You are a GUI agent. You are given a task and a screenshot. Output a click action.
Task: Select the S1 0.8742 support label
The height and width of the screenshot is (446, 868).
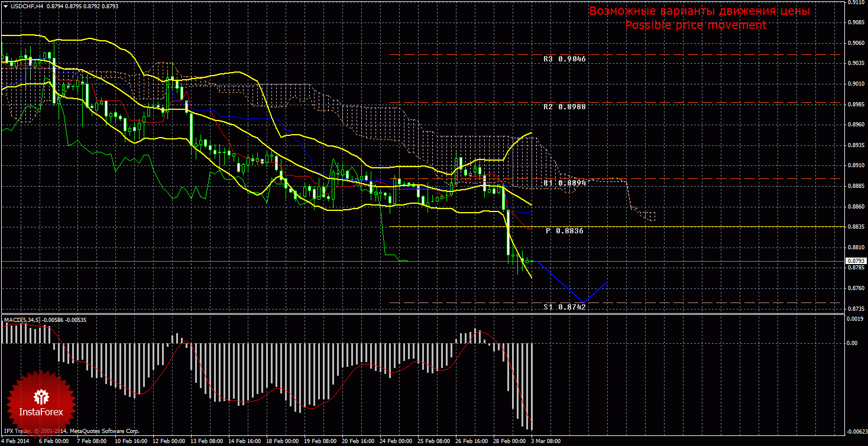pyautogui.click(x=565, y=307)
